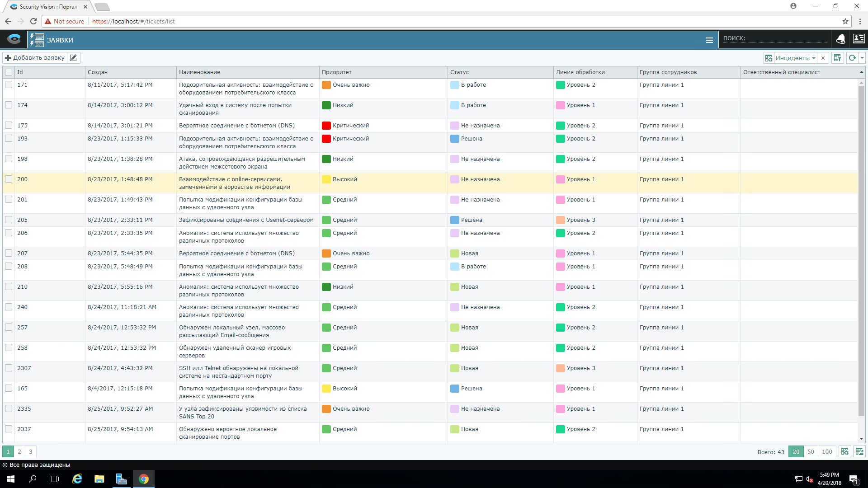Click the Security Vision eye logo
868x488 pixels.
click(14, 39)
